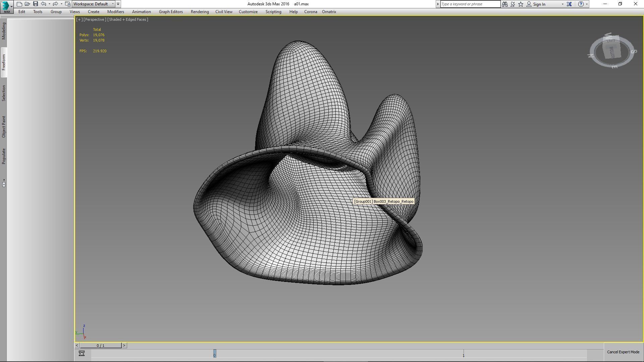Open the Customize menu
Viewport: 644px width, 362px height.
pos(248,12)
